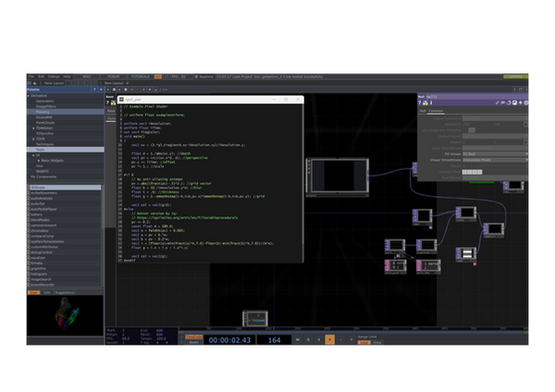This screenshot has width=555, height=392.
Task: Click the New Layout button
Action: [x=114, y=83]
